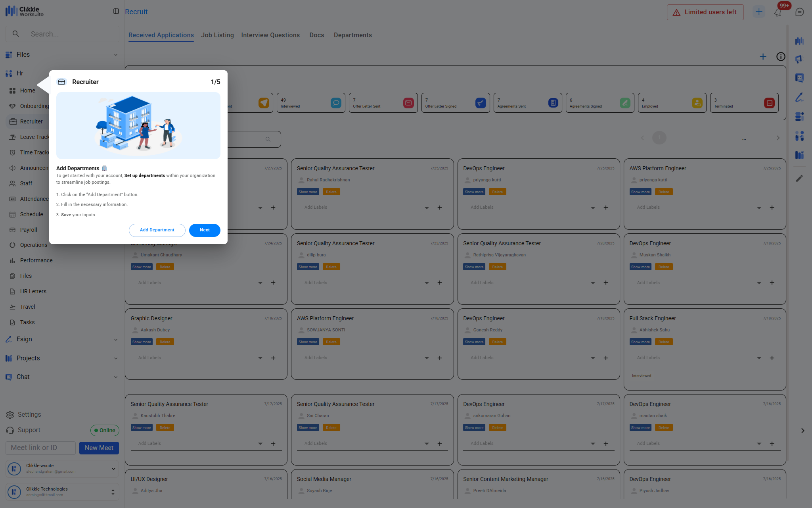This screenshot has height=508, width=812.
Task: Switch to the Job Listing tab
Action: click(217, 35)
